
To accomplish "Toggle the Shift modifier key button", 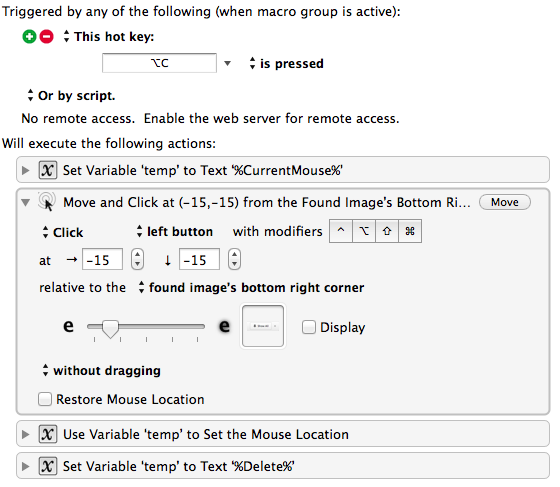I will pos(387,231).
